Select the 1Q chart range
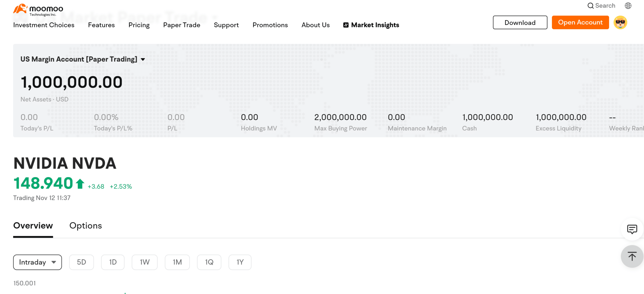The width and height of the screenshot is (644, 294). point(209,262)
